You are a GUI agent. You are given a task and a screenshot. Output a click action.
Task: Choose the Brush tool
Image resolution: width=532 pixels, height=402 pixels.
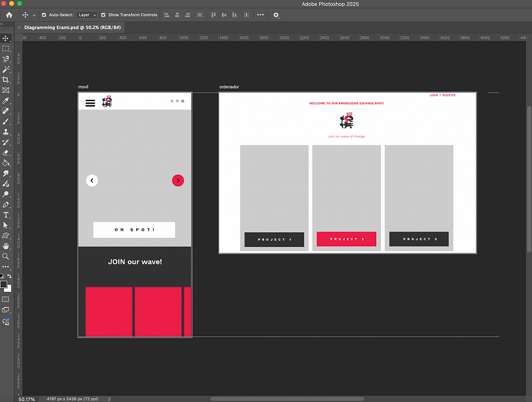[x=6, y=121]
